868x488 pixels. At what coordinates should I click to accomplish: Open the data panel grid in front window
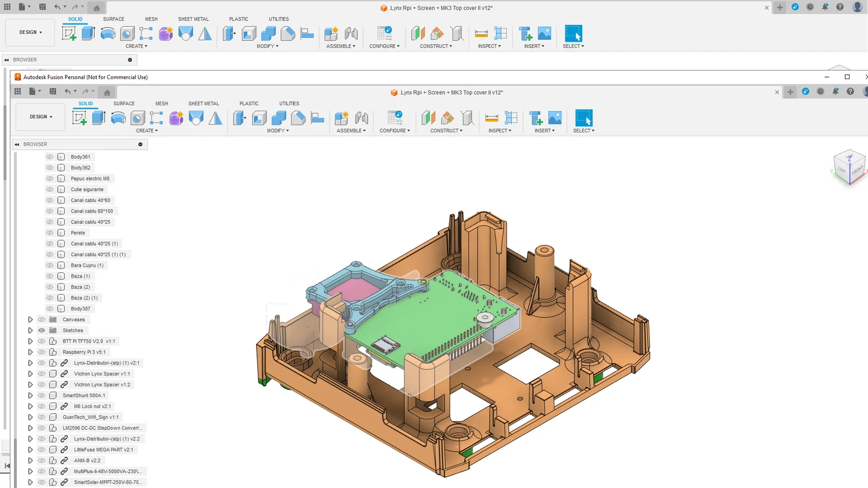click(17, 92)
